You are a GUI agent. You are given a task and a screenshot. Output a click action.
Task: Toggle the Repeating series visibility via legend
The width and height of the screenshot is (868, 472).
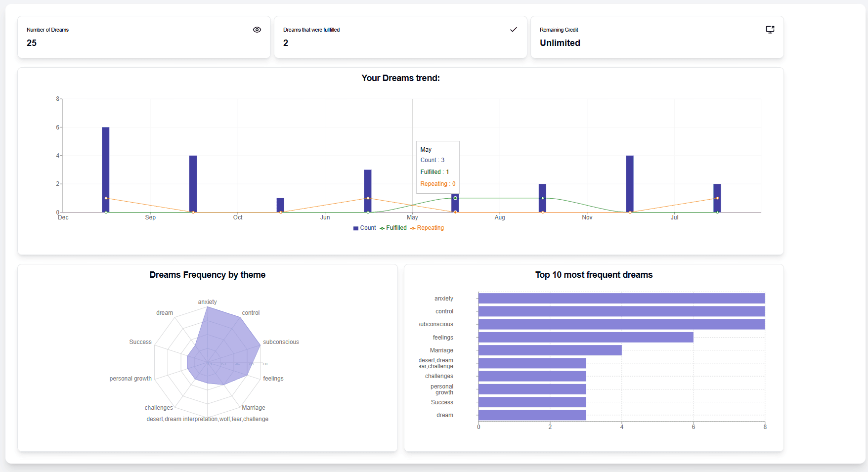click(x=429, y=228)
